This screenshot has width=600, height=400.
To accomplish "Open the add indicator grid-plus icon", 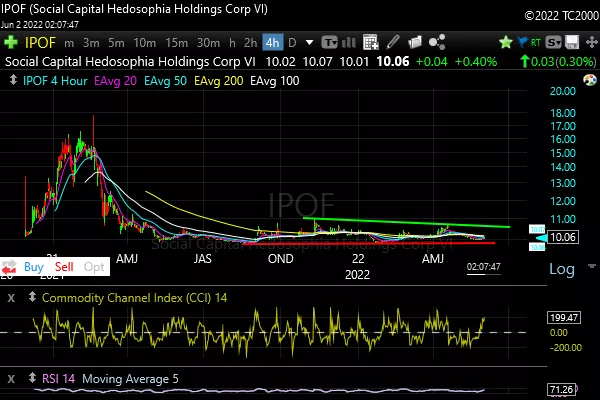I will 370,42.
